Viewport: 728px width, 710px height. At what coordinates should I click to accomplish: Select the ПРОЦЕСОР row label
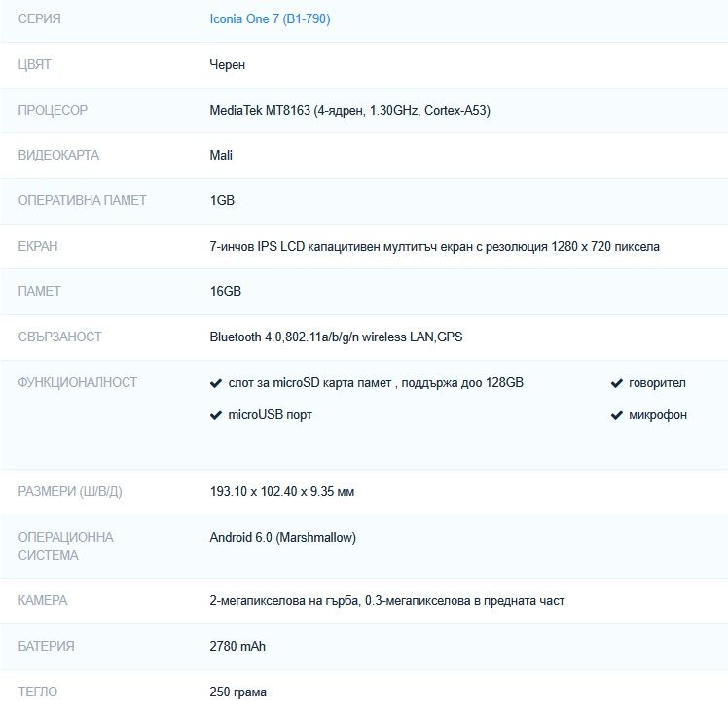click(x=53, y=110)
